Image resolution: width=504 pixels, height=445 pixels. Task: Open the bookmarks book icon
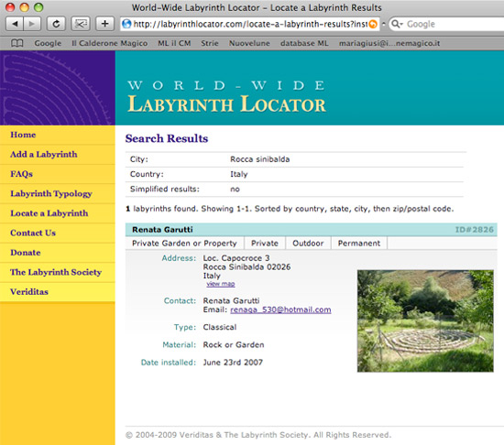point(17,43)
